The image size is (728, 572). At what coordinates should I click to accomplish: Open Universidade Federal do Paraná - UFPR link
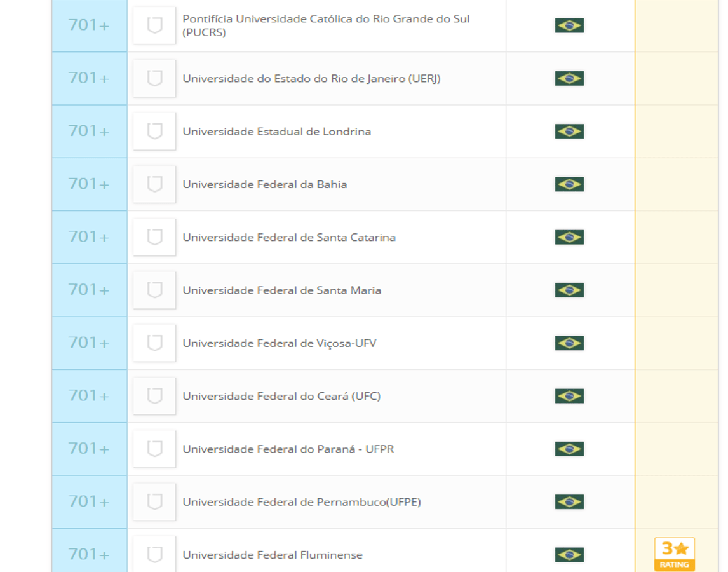288,449
